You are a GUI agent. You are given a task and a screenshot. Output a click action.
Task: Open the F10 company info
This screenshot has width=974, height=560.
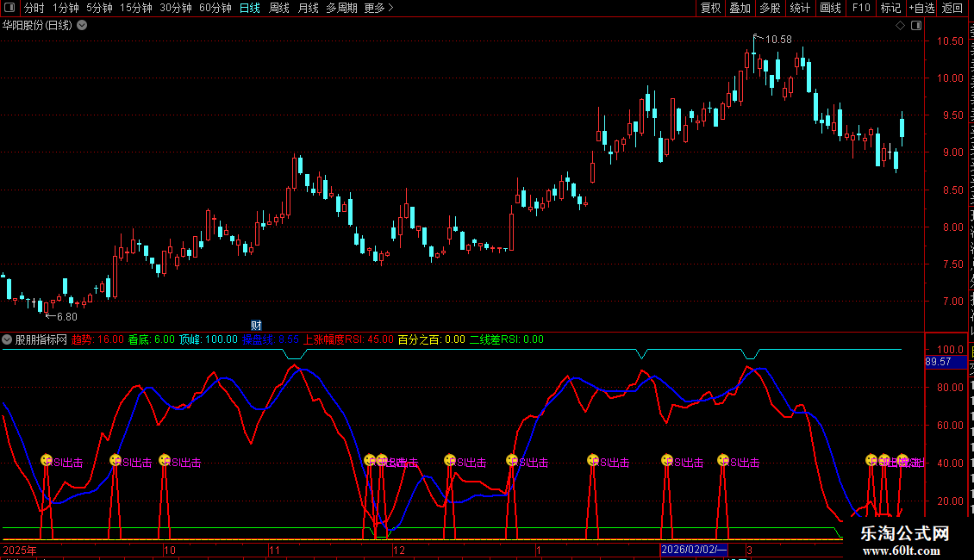click(861, 8)
